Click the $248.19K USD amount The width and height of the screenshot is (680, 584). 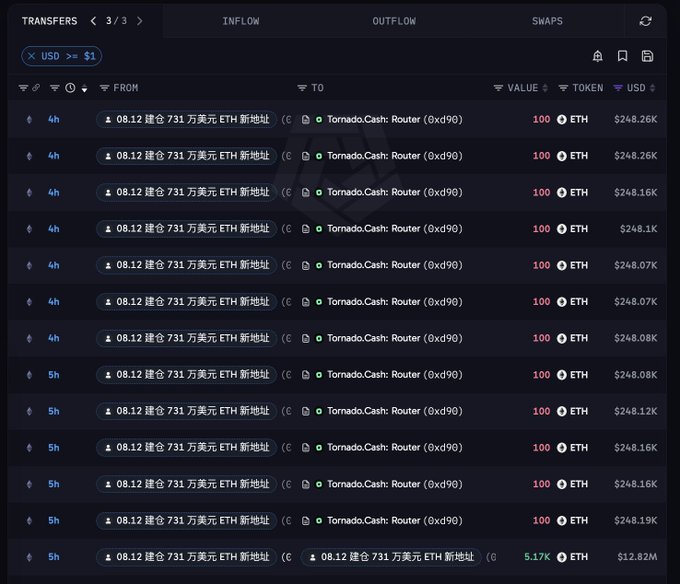tap(635, 520)
